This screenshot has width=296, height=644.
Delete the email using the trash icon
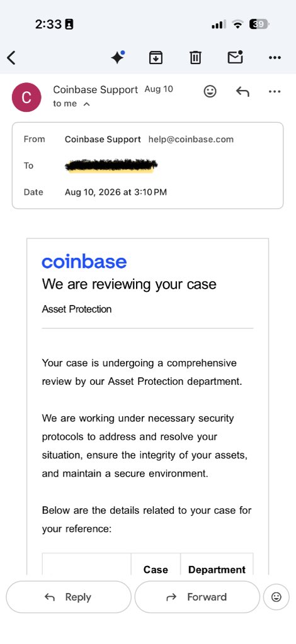(195, 58)
